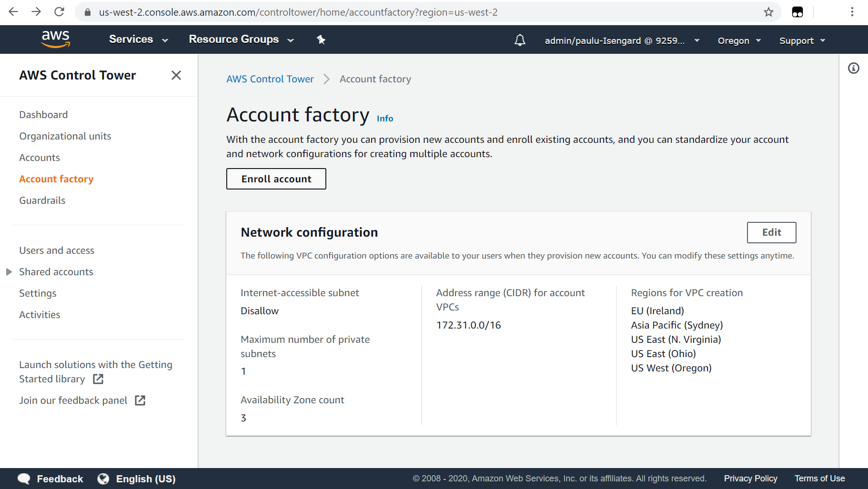Click the EU (Ireland) region entry
Viewport: 868px width, 489px height.
[x=657, y=311]
